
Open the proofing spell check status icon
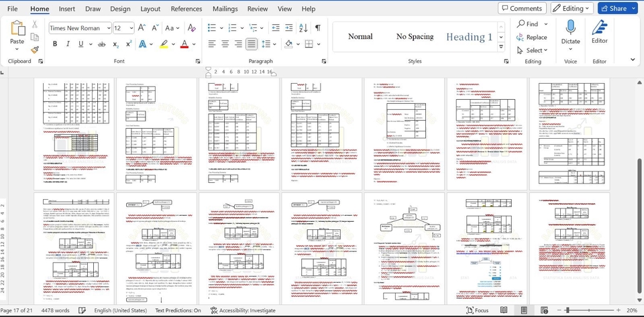(82, 310)
